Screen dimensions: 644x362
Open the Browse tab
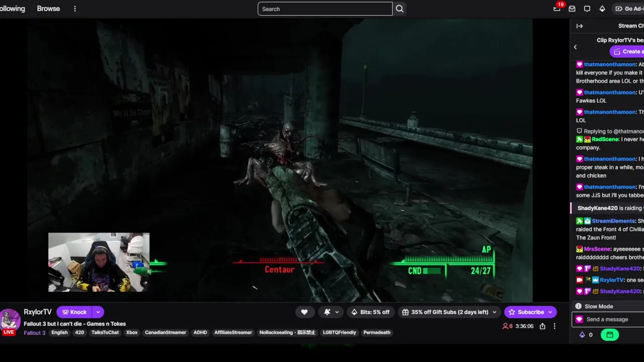[x=48, y=9]
